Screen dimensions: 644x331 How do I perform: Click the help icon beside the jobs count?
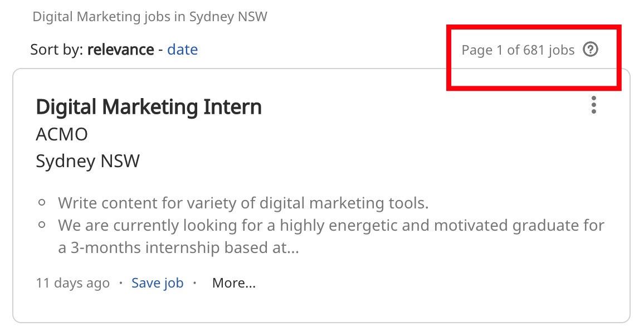coord(591,50)
